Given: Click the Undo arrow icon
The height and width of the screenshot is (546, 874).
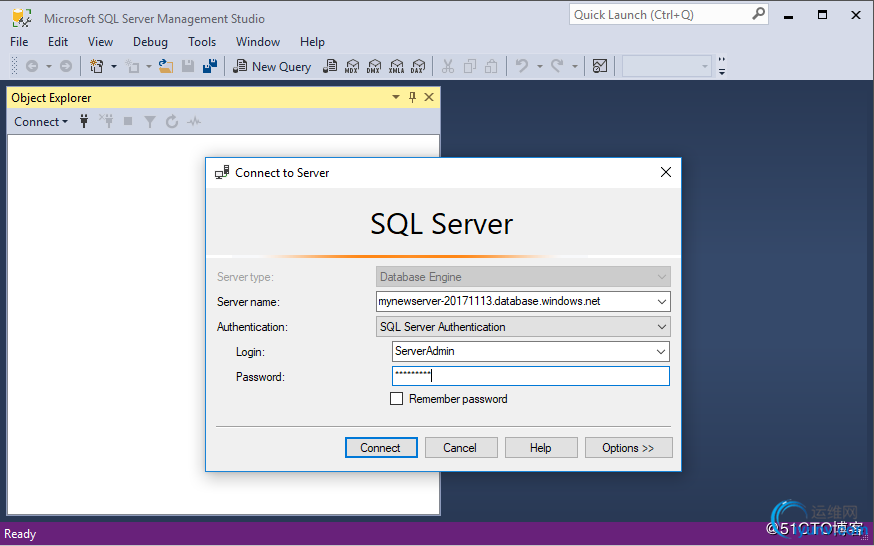Looking at the screenshot, I should pyautogui.click(x=522, y=66).
